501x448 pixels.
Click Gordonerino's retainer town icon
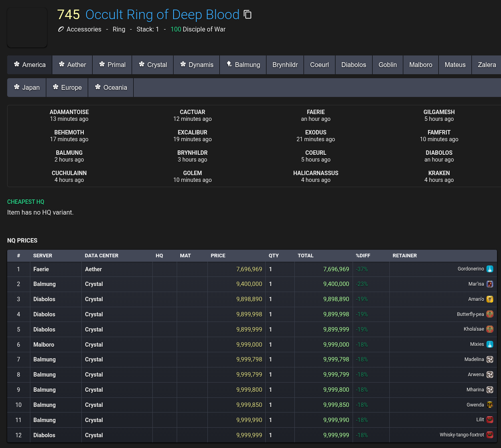click(x=490, y=269)
